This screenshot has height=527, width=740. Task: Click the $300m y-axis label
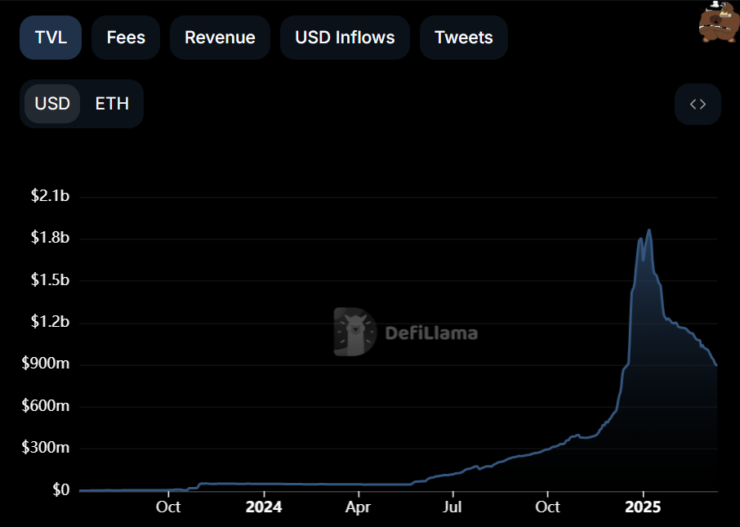pos(46,447)
